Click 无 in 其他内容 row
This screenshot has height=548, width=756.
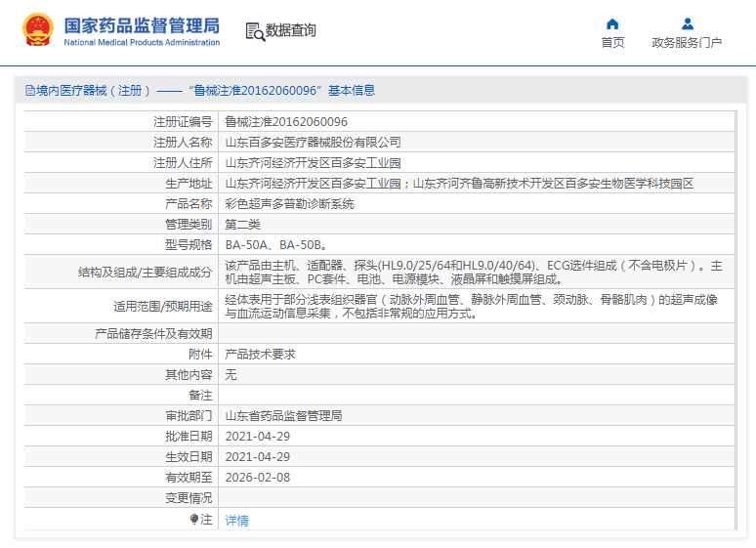point(231,375)
